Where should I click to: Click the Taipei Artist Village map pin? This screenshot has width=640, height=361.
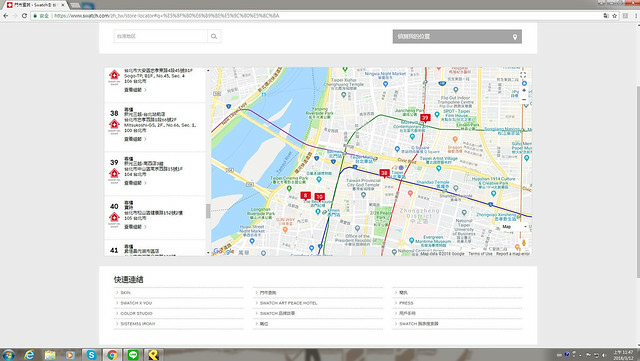(x=439, y=168)
